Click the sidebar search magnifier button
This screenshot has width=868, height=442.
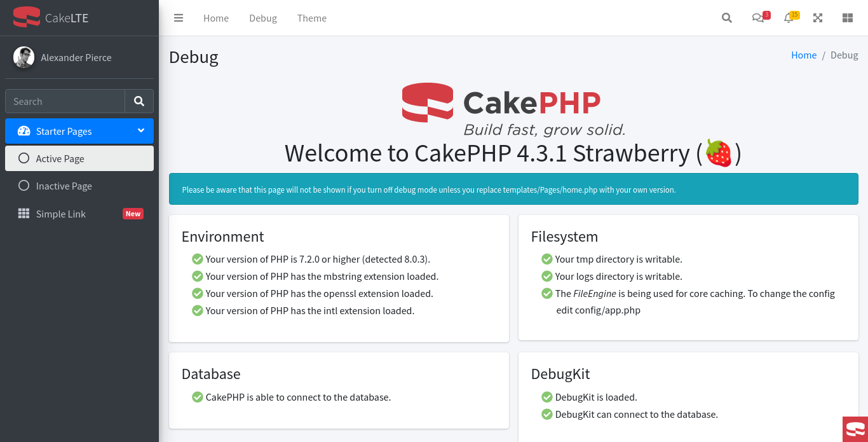[139, 101]
